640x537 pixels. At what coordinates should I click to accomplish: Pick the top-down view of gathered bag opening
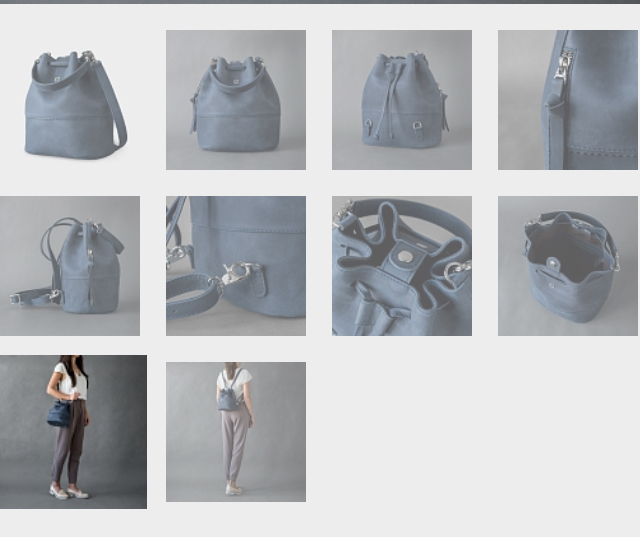click(402, 266)
